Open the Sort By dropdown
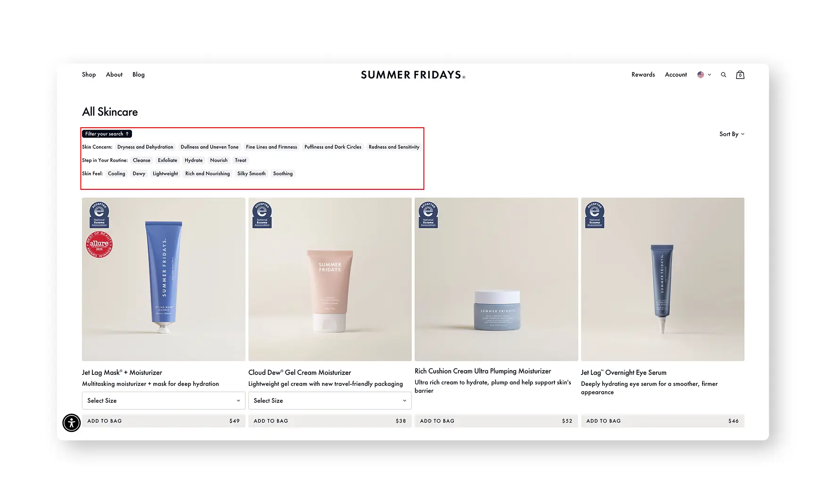Image resolution: width=826 pixels, height=504 pixels. [x=732, y=134]
